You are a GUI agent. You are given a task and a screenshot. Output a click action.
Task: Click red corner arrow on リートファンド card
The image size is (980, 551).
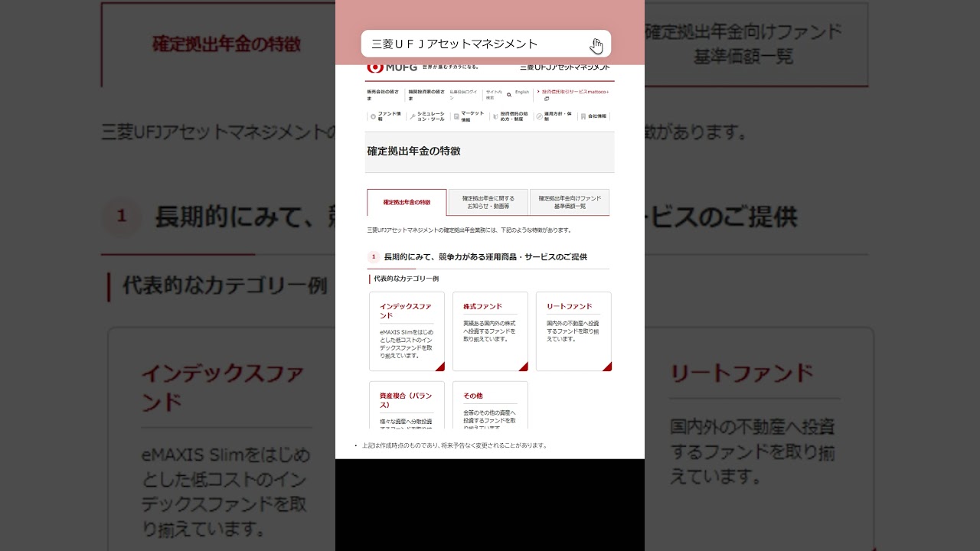[607, 367]
